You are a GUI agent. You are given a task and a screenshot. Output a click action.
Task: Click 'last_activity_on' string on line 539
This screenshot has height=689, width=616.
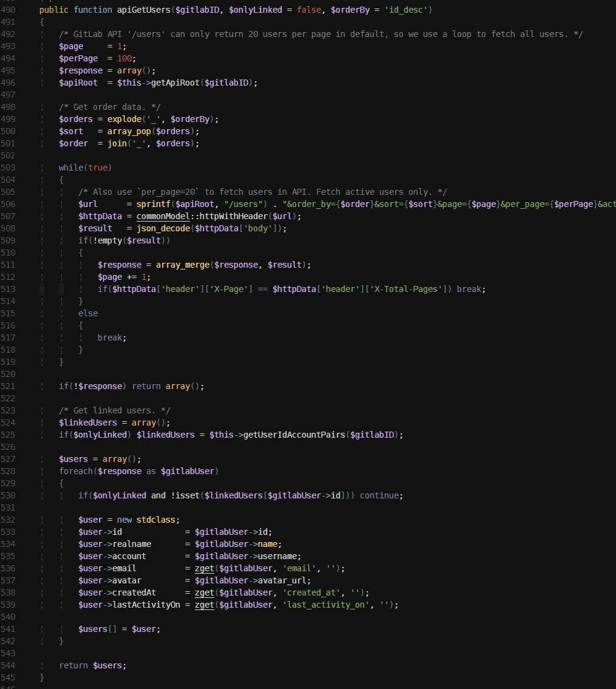point(326,605)
